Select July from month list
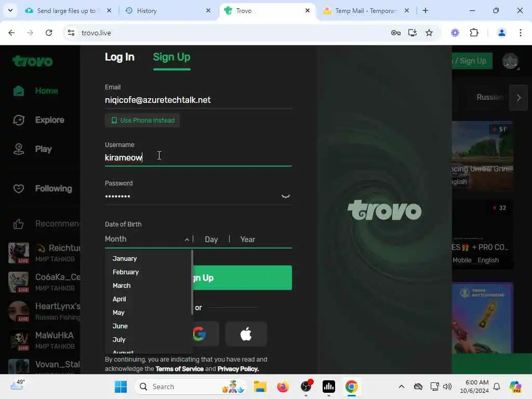532x399 pixels. 119,340
